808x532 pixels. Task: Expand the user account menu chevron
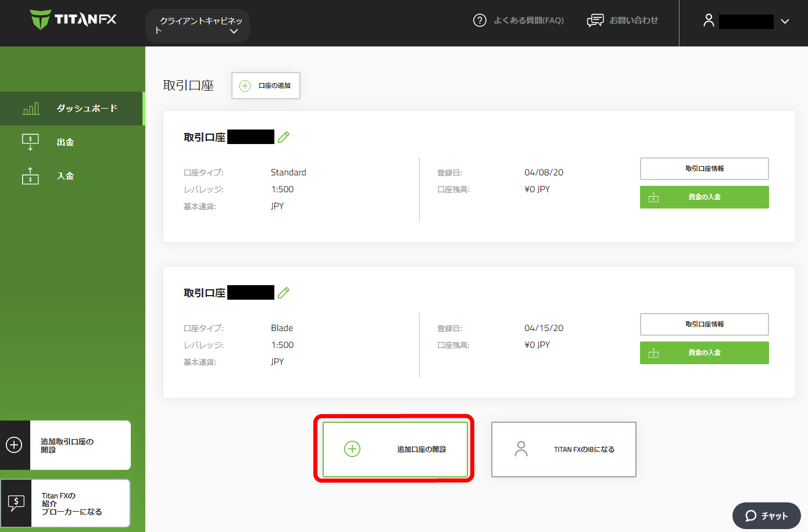[x=785, y=21]
